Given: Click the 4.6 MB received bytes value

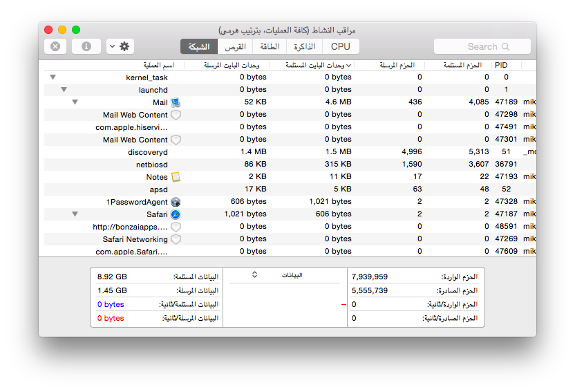Looking at the screenshot, I should click(x=338, y=102).
